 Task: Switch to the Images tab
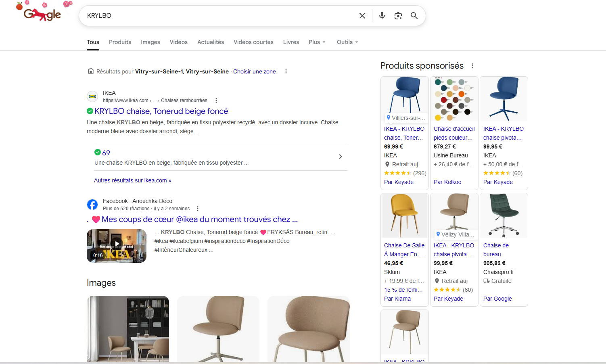150,42
